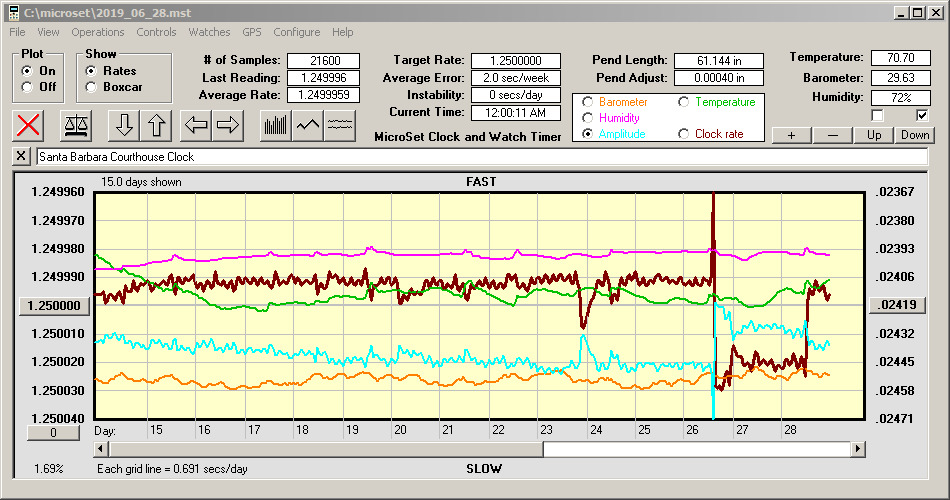Viewport: 950px width, 500px height.
Task: Select the Amplitude trace radio button
Action: (x=587, y=134)
